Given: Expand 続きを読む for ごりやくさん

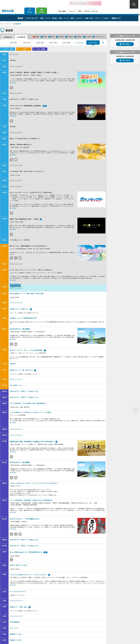Looking at the screenshot, I should click(x=13, y=116).
